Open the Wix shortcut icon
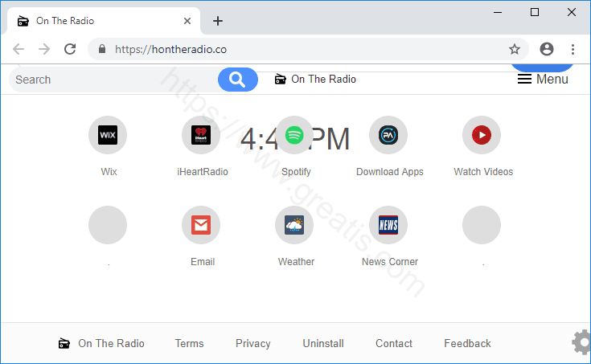Image resolution: width=591 pixels, height=364 pixels. tap(108, 135)
